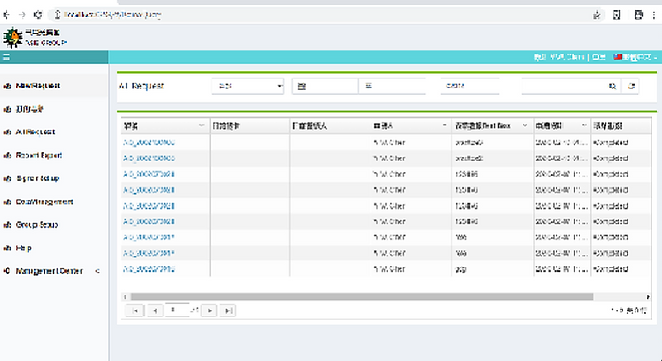Go to the last page of results
Screen dimensions: 662x361
(x=228, y=311)
